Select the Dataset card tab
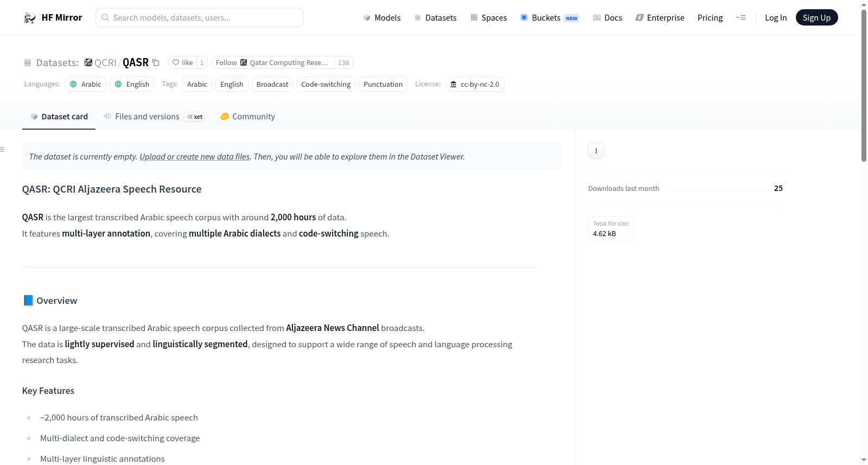The image size is (868, 465). tap(59, 117)
